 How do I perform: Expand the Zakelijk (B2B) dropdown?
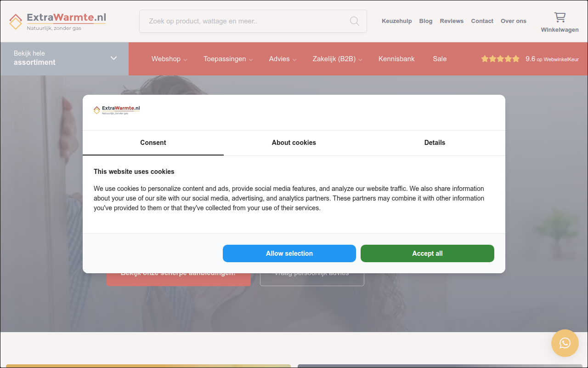point(338,59)
